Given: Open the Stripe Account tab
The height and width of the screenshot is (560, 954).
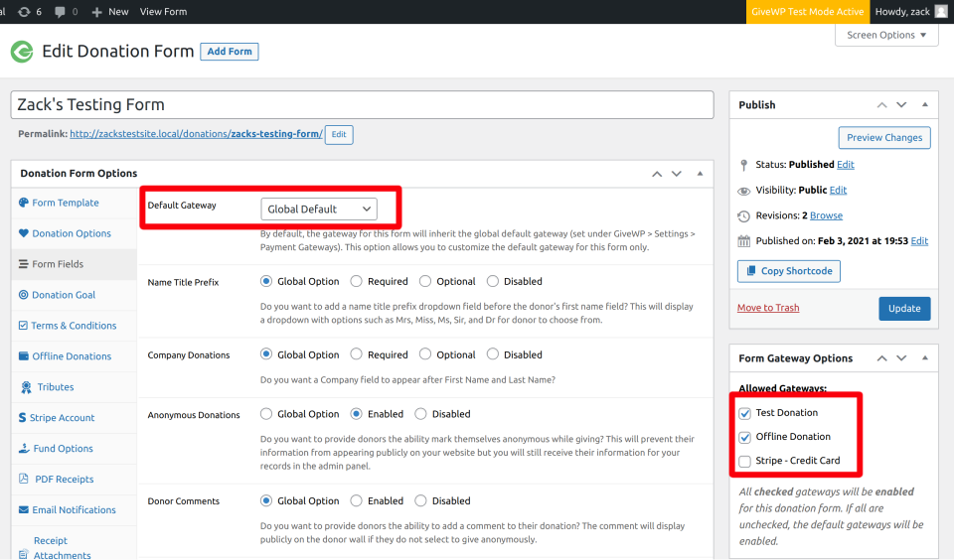Looking at the screenshot, I should click(74, 418).
